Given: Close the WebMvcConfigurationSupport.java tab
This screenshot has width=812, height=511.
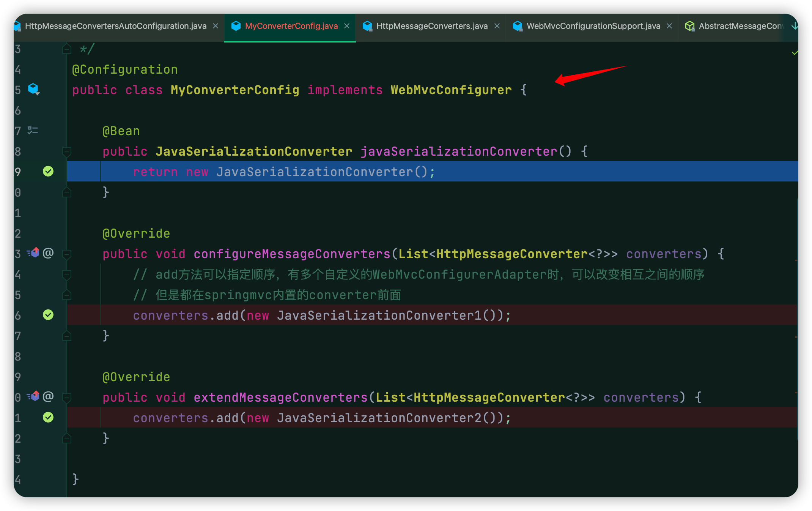Looking at the screenshot, I should (669, 26).
